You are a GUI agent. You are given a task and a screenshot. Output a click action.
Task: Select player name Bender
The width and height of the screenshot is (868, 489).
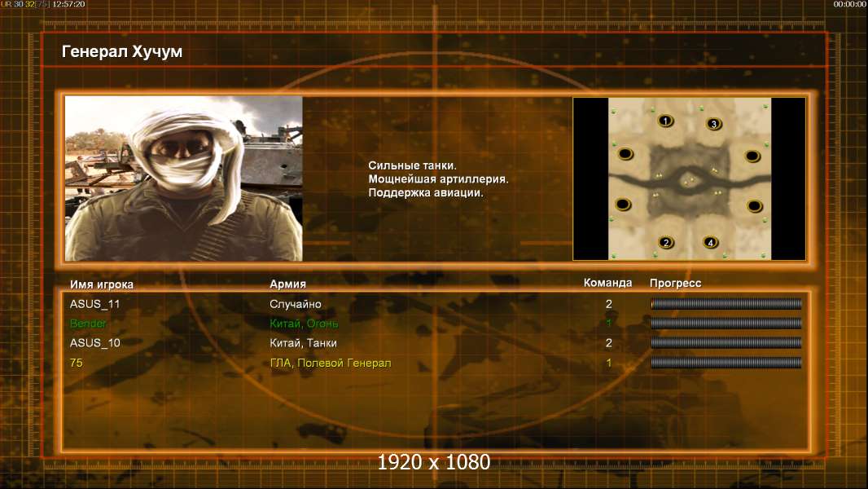[x=88, y=324]
